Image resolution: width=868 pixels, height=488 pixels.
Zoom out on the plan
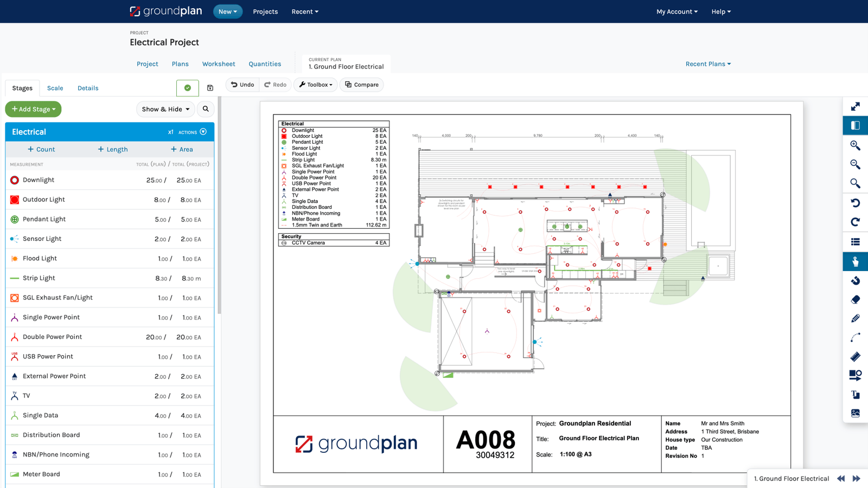pyautogui.click(x=856, y=164)
